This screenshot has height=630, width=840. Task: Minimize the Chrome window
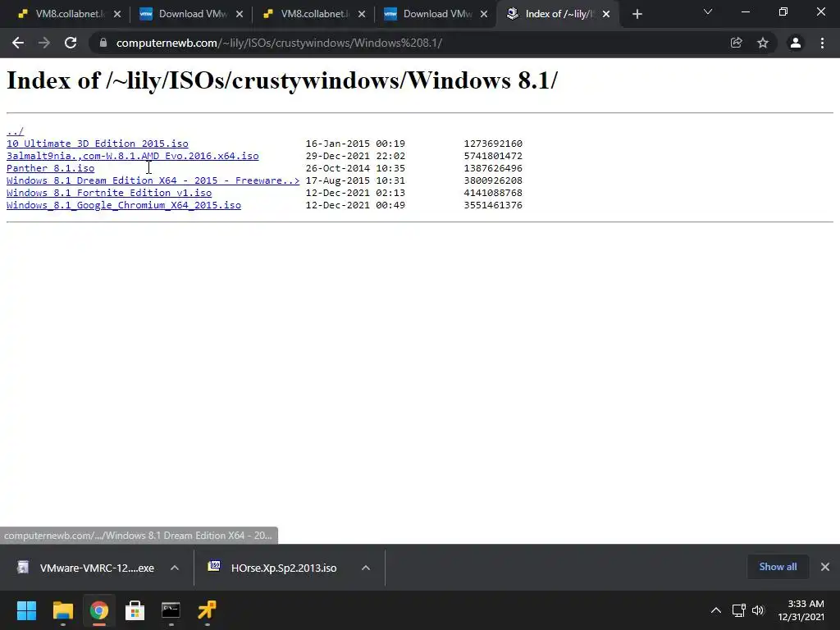pos(745,11)
